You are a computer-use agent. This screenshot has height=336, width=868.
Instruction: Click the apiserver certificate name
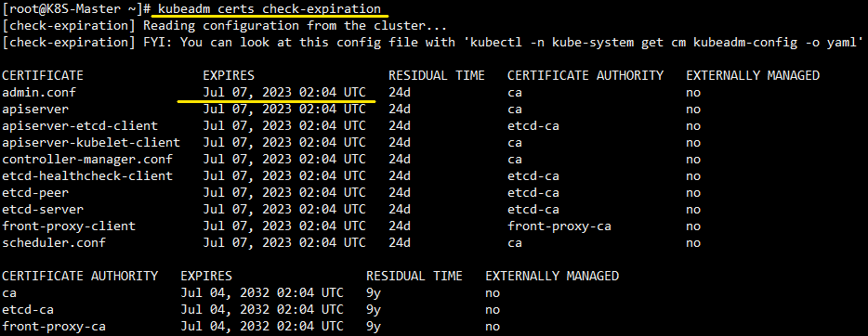tap(35, 109)
